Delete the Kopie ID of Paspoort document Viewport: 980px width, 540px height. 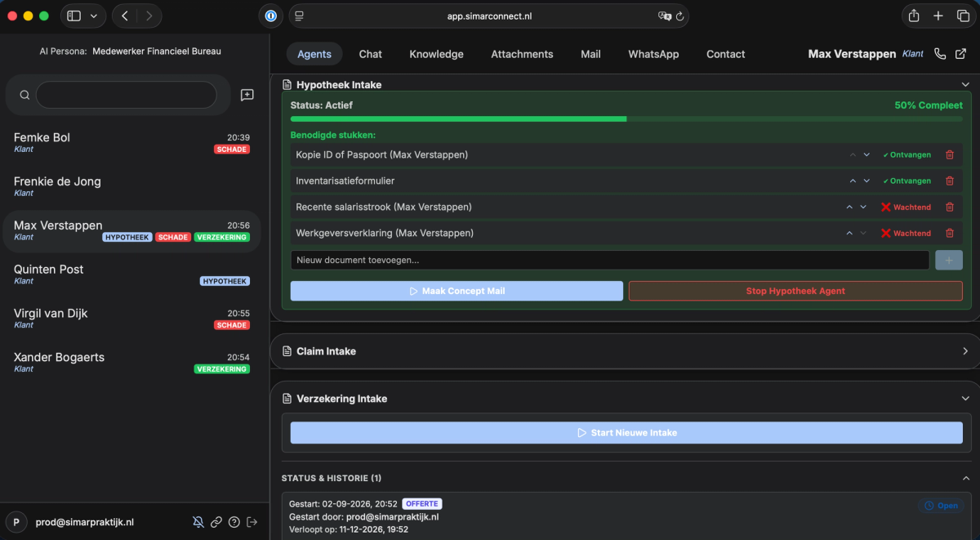pos(949,154)
